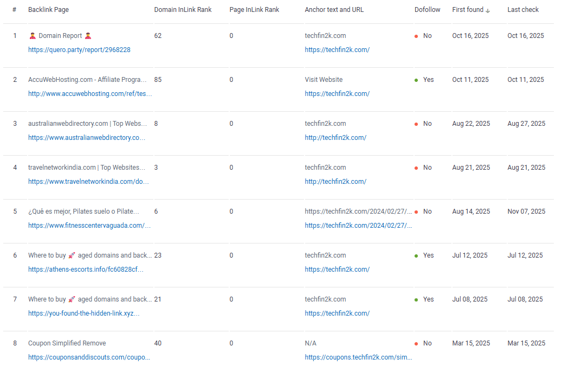Sort by the First found column arrow
This screenshot has height=378, width=588.
(488, 10)
